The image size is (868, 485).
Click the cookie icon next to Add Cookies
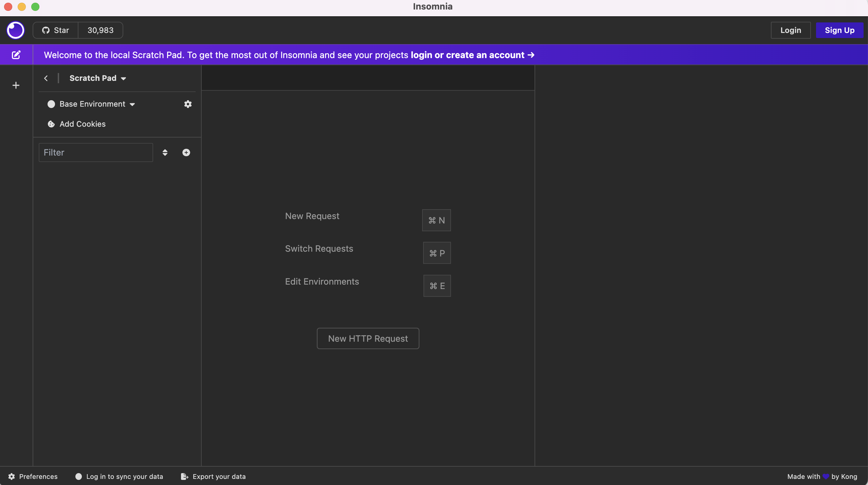click(51, 124)
